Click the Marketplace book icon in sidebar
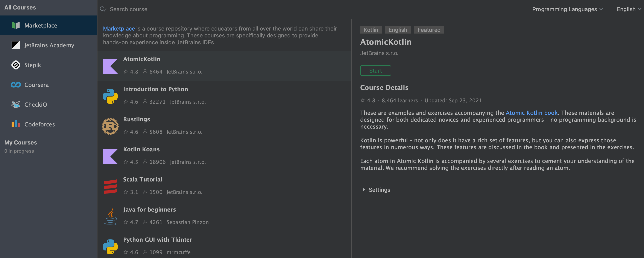This screenshot has height=258, width=644. [x=16, y=25]
